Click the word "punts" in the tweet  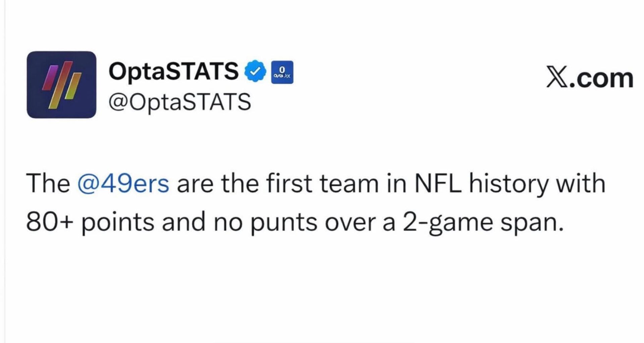tap(284, 222)
